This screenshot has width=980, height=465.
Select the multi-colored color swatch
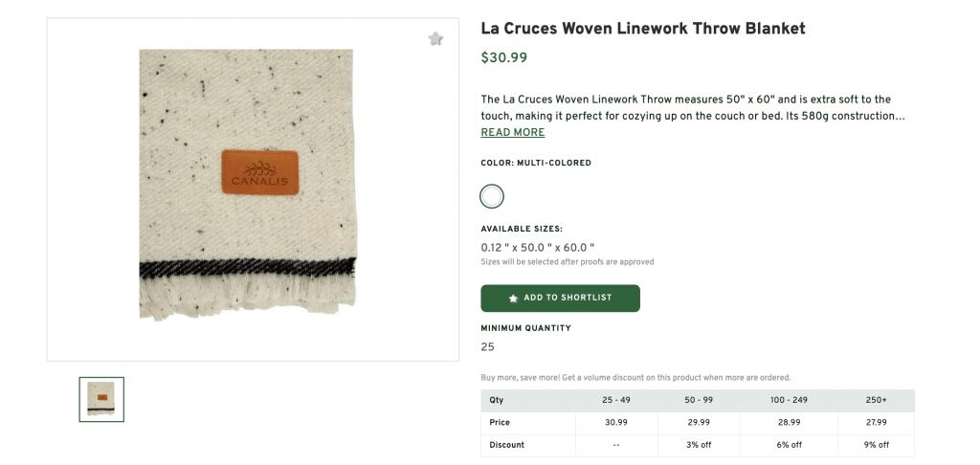pos(492,197)
